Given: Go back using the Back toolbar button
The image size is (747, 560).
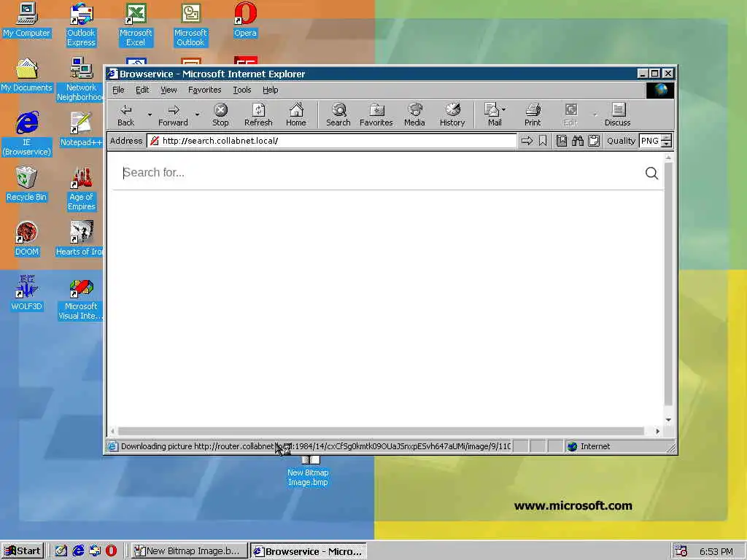Looking at the screenshot, I should [125, 114].
